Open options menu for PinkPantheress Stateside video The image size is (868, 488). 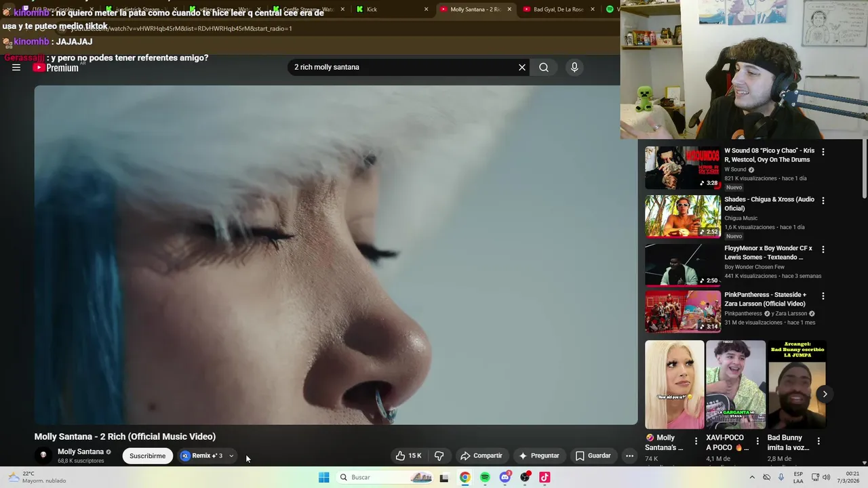click(823, 296)
